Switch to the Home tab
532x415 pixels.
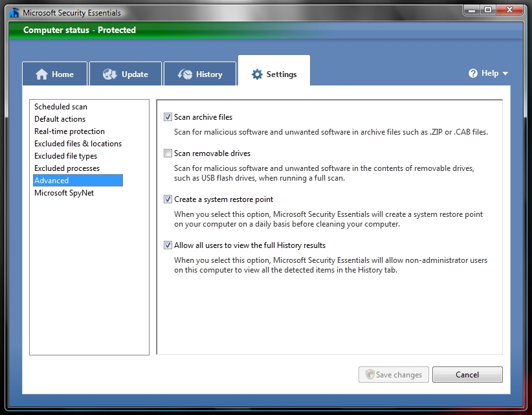pos(54,74)
